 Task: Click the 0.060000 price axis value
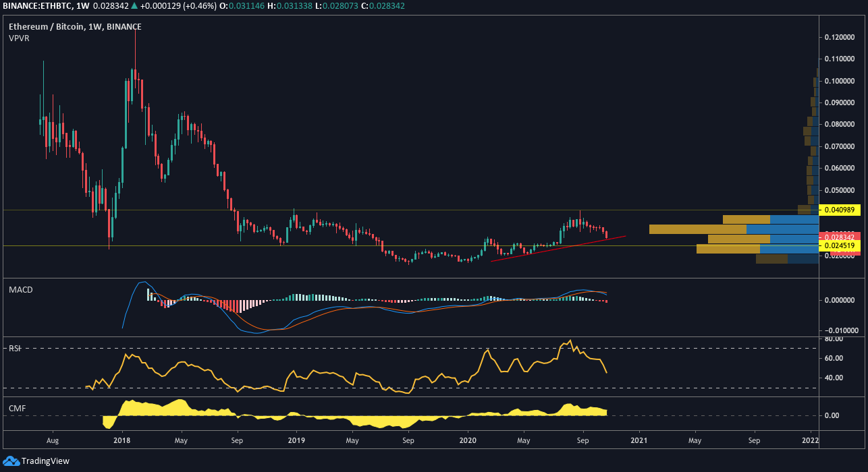[x=841, y=168]
